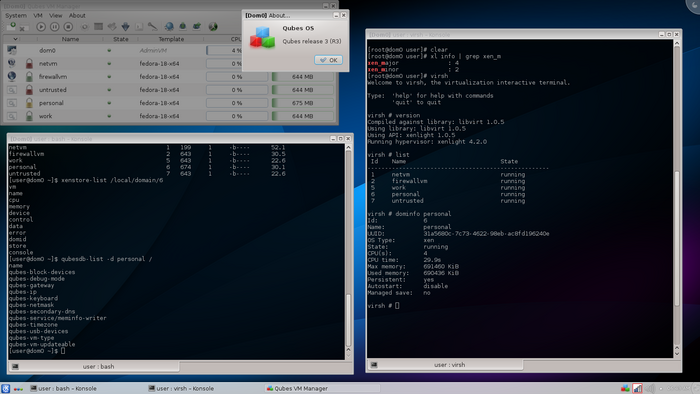Click personal row's 675 MB memory bar
This screenshot has height=394, width=700.
(x=303, y=103)
